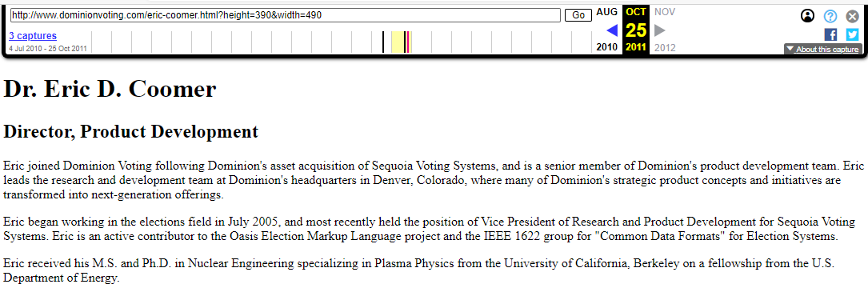This screenshot has width=868, height=296.
Task: Open the 3 captures link
Action: point(33,36)
